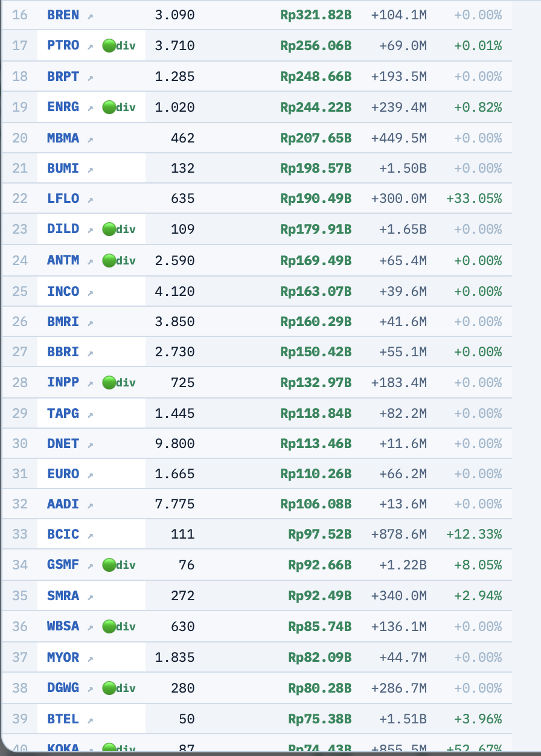Screen dimensions: 541x756
Task: Open the GSMF ticker link
Action: [x=63, y=565]
